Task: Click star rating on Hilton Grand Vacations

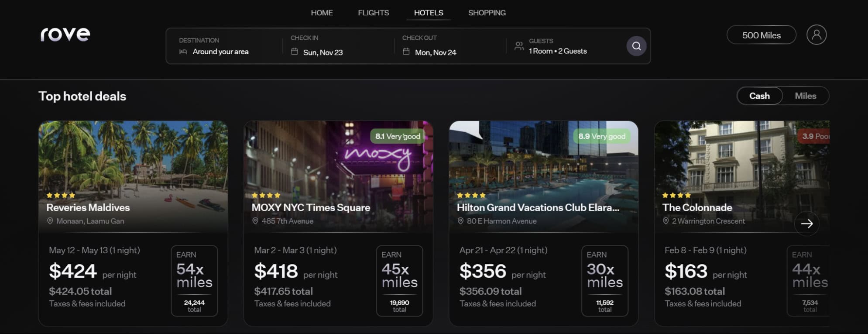Action: pyautogui.click(x=471, y=195)
